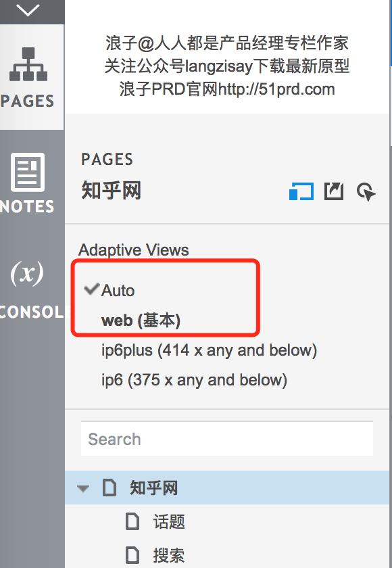
Task: Open the 话题 page
Action: (x=169, y=521)
